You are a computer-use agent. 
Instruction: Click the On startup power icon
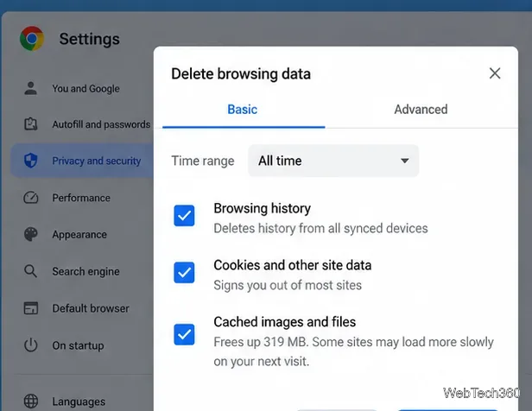pos(31,345)
